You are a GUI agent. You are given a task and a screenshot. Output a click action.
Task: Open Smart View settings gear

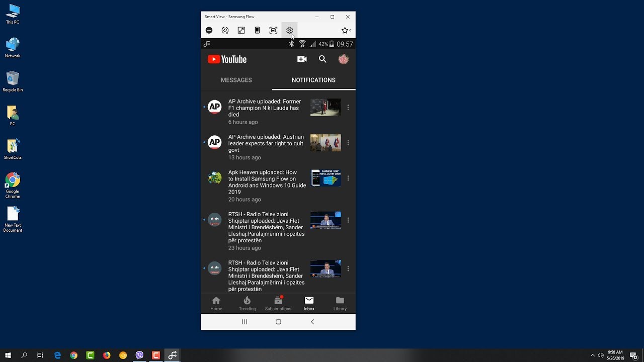(289, 30)
